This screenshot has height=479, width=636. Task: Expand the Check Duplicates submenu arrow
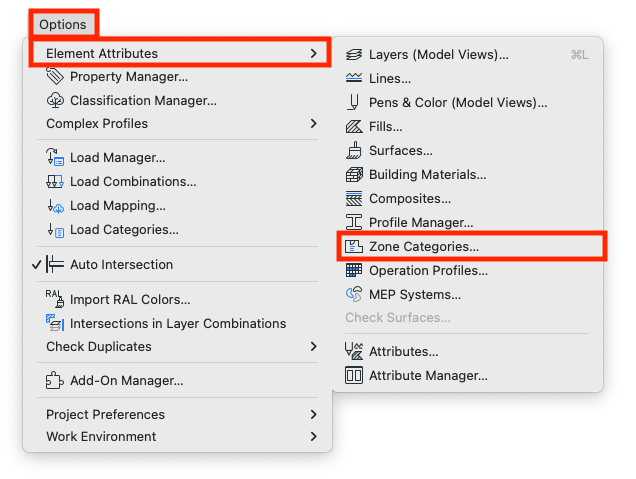pos(314,346)
